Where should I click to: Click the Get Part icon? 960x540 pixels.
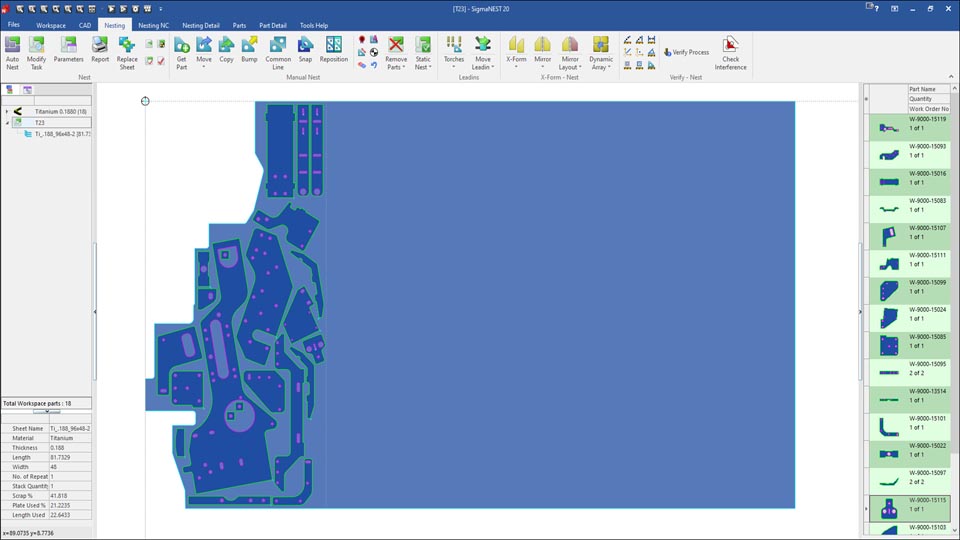(x=182, y=50)
